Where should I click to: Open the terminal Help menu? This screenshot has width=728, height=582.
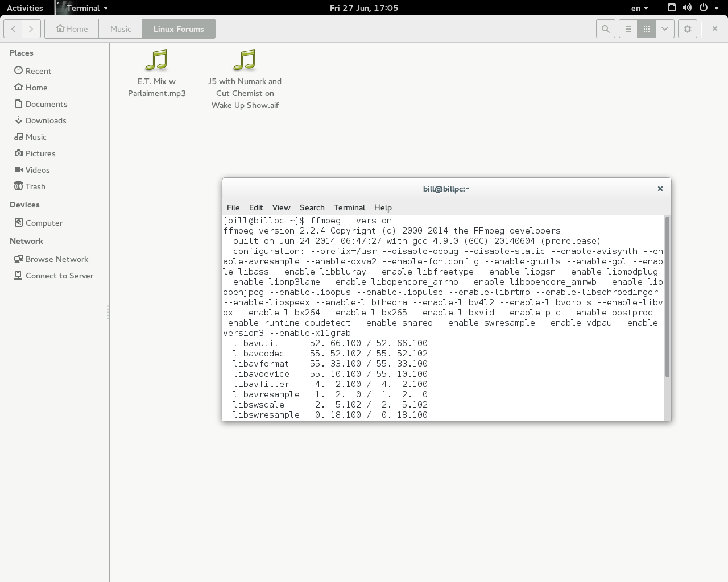pos(383,207)
